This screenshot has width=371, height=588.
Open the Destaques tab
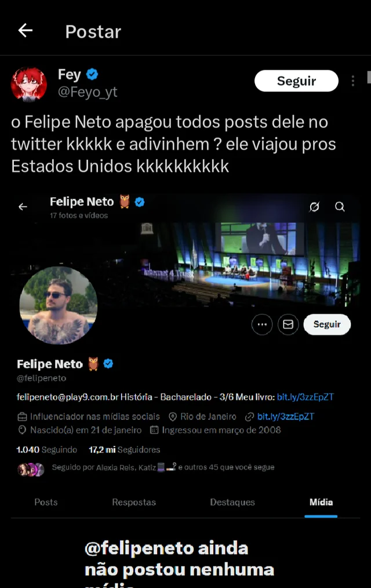click(x=232, y=502)
